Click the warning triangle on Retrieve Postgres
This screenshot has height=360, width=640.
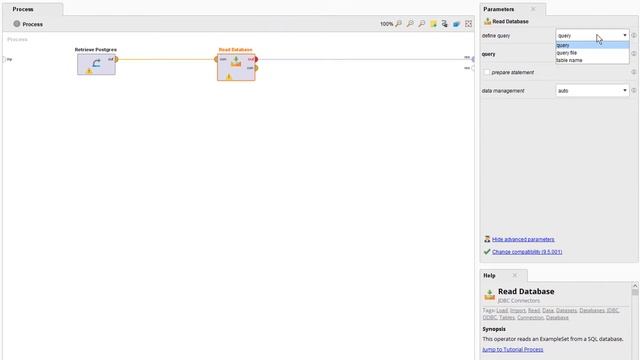[x=89, y=71]
